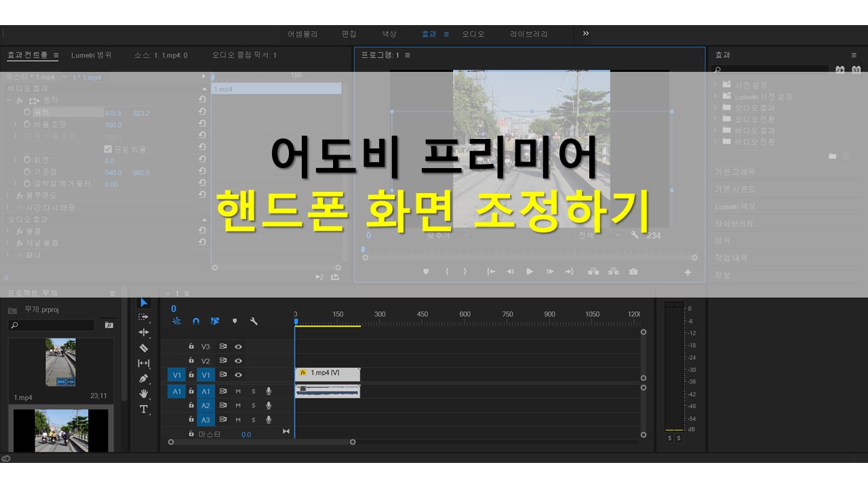
Task: Select the Hand tool
Action: [x=144, y=394]
